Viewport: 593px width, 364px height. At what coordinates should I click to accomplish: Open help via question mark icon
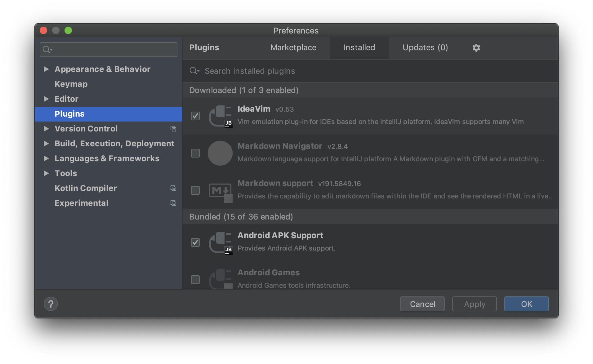coord(51,304)
